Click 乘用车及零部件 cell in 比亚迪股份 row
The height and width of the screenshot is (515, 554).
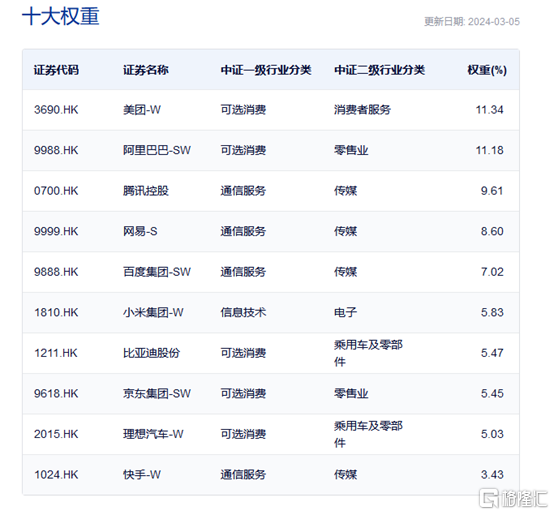368,353
